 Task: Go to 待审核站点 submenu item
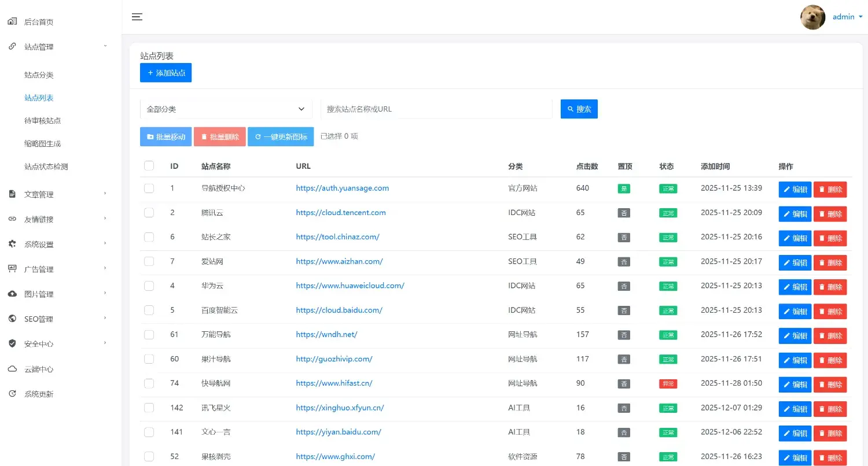(43, 121)
